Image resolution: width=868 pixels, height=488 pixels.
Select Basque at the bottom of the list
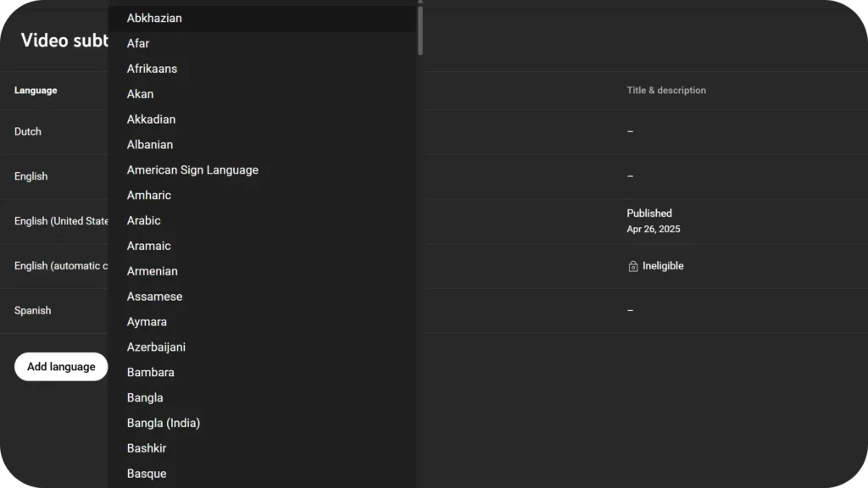pos(146,474)
